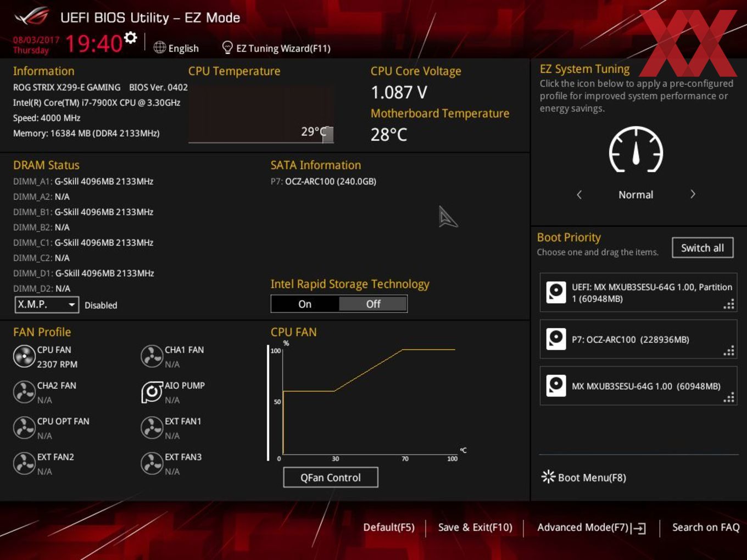
Task: Open the Search on FAQ link
Action: [706, 527]
